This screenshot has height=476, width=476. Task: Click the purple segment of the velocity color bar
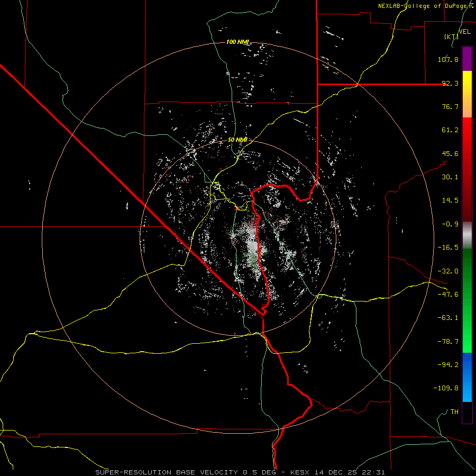(467, 59)
